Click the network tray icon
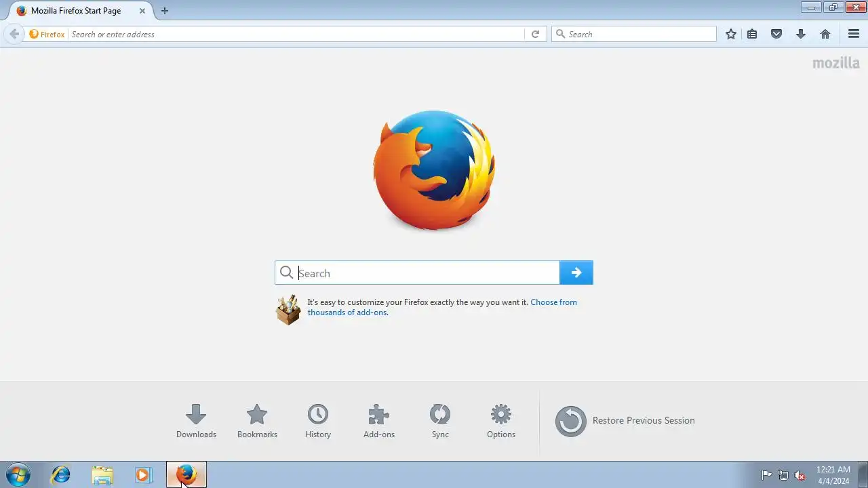The height and width of the screenshot is (488, 868). tap(783, 475)
